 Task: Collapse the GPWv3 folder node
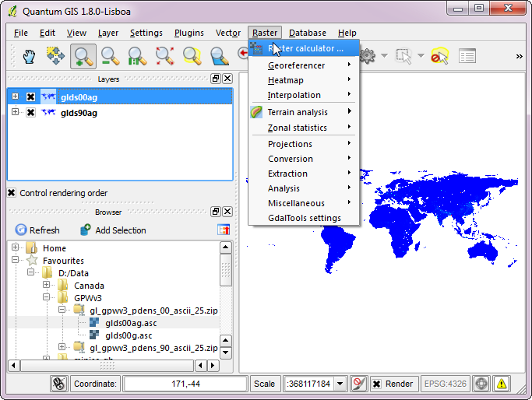click(47, 297)
